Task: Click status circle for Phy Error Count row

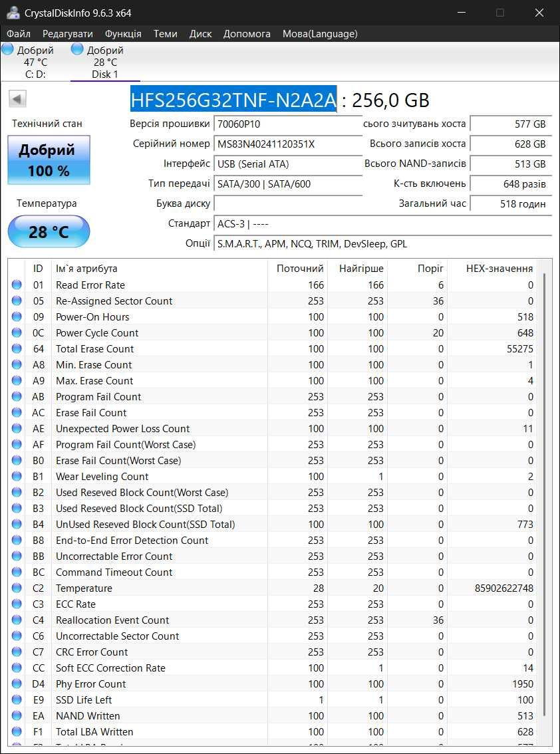Action: point(17,684)
